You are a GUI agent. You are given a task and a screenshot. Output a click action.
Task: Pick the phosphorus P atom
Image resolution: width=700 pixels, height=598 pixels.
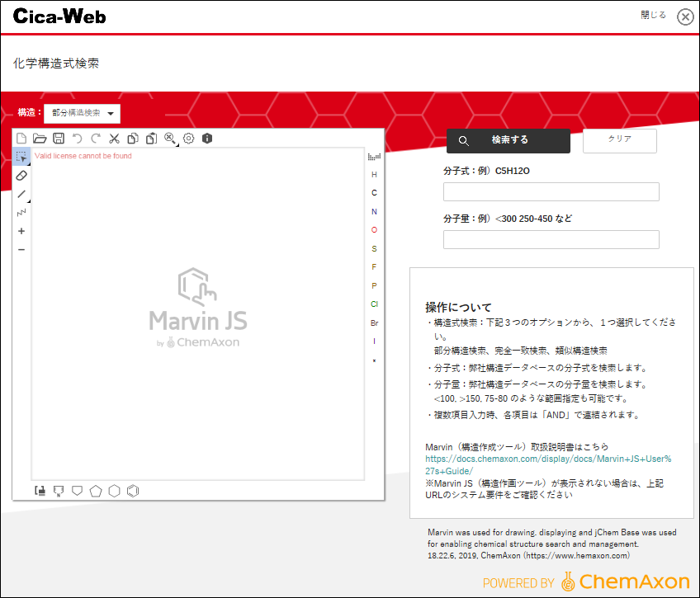(374, 285)
